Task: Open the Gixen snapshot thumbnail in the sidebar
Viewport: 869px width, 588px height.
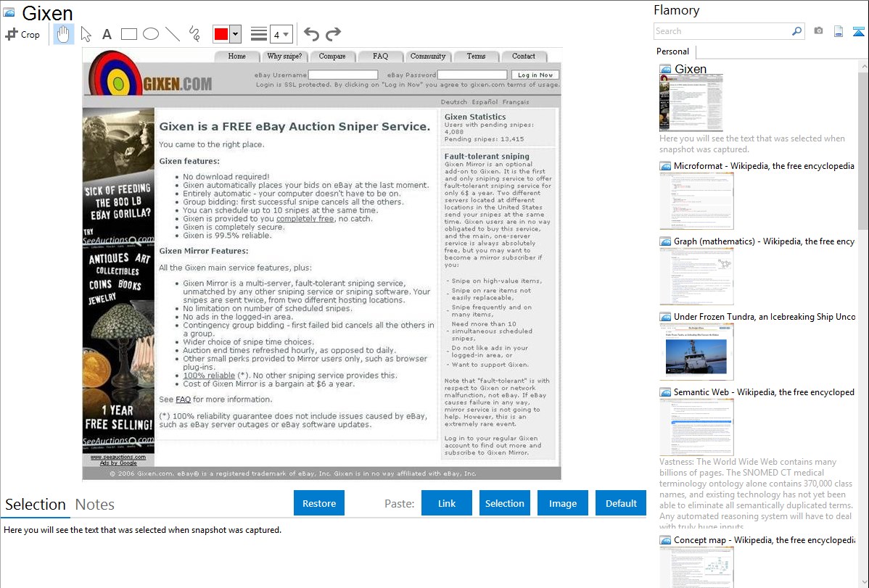Action: [x=691, y=103]
